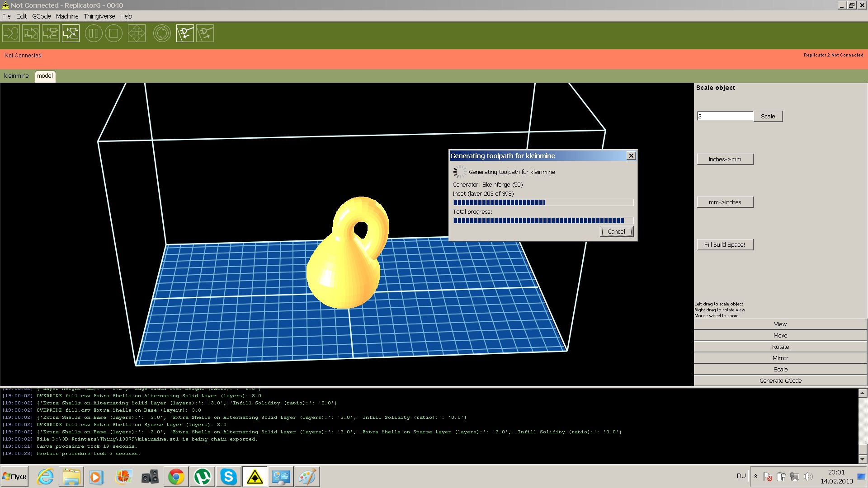Click the console scrollbar up arrow
Screen dimensions: 868x488
(863, 393)
